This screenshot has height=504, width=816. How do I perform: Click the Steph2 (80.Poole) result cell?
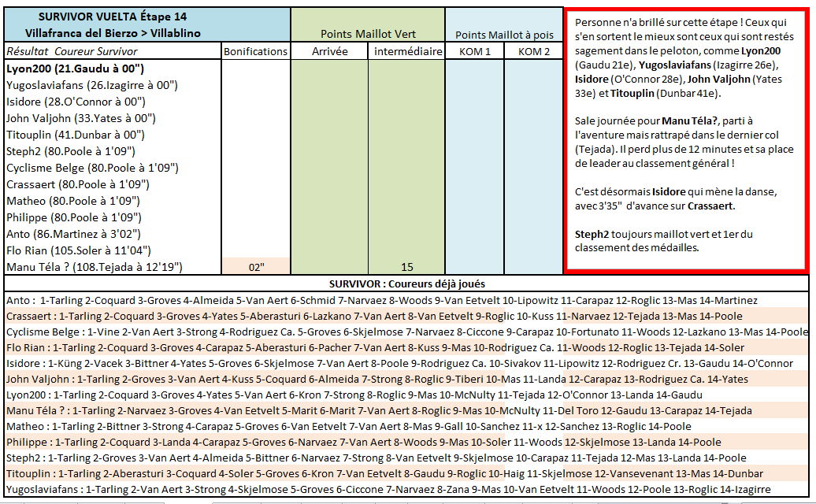[x=71, y=151]
